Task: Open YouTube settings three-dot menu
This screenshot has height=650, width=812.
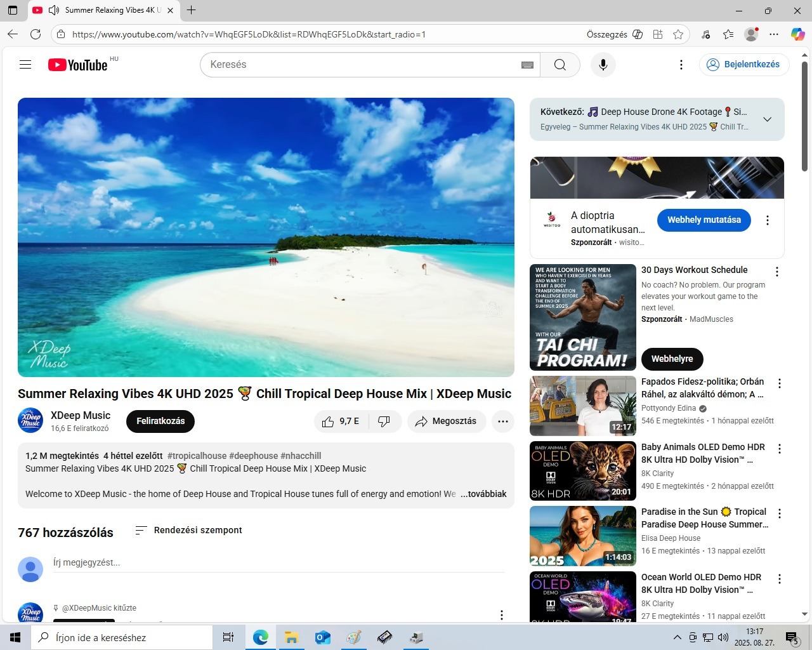Action: coord(681,65)
